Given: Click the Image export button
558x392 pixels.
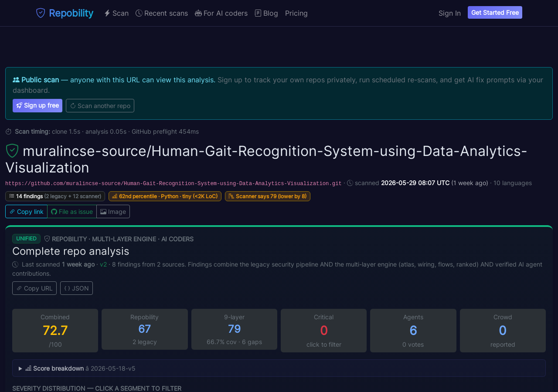Looking at the screenshot, I should [113, 211].
